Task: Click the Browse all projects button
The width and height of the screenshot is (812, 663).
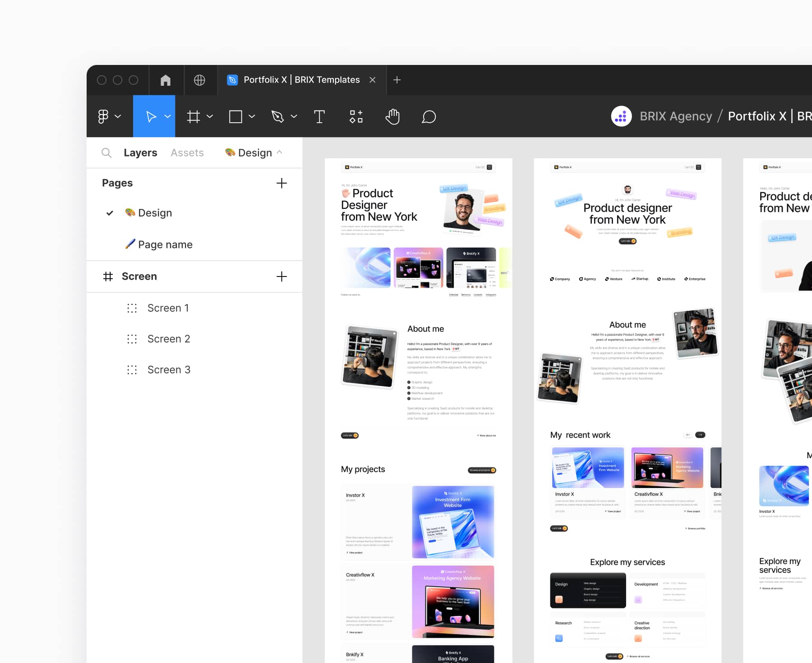Action: tap(482, 470)
